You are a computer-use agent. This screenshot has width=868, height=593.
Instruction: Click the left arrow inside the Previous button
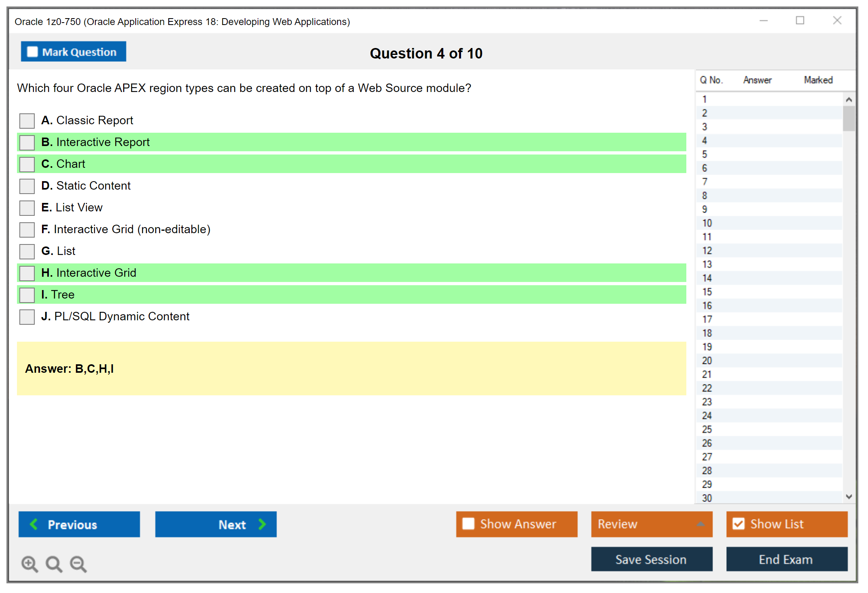tap(34, 524)
